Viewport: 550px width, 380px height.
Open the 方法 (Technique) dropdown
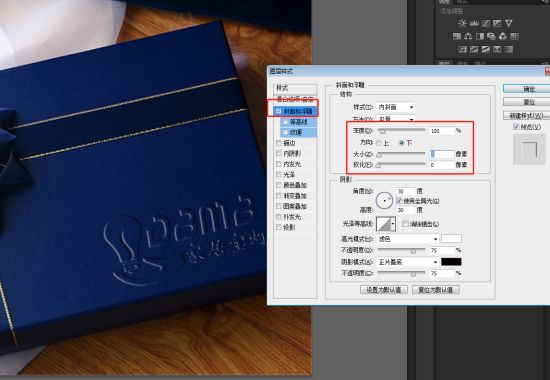pyautogui.click(x=396, y=119)
